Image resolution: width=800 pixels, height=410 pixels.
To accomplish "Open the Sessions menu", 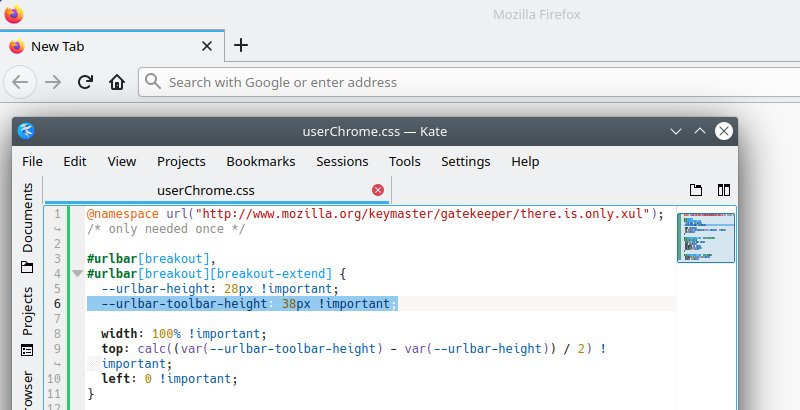I will (x=341, y=161).
